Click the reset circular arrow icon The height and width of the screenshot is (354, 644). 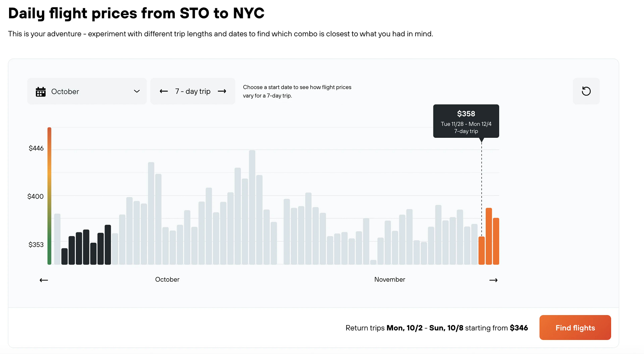586,91
